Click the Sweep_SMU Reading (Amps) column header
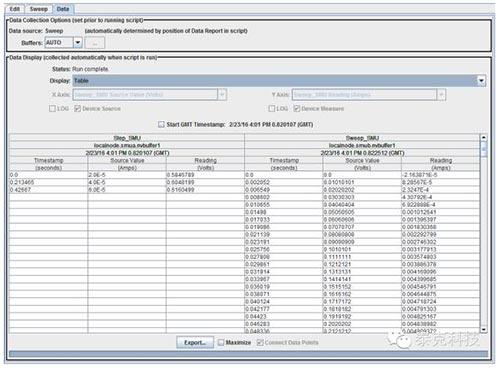 pyautogui.click(x=441, y=164)
